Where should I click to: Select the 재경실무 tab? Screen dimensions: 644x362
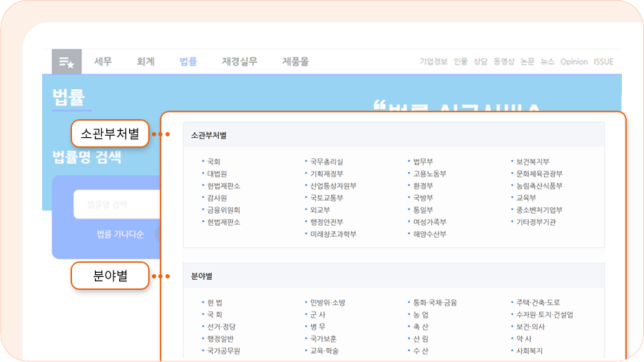[x=240, y=62]
